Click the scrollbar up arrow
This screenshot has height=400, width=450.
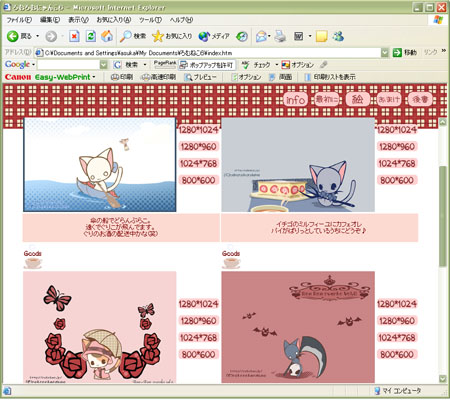(443, 122)
